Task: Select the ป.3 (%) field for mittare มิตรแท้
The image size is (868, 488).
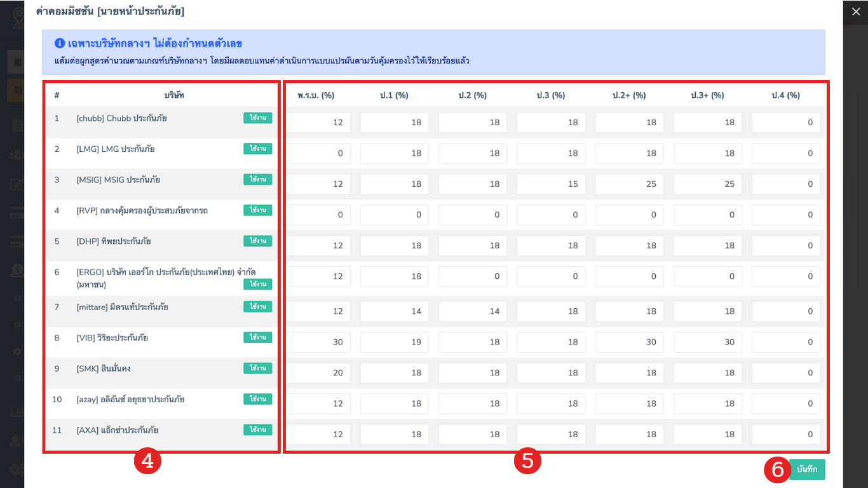Action: tap(551, 311)
